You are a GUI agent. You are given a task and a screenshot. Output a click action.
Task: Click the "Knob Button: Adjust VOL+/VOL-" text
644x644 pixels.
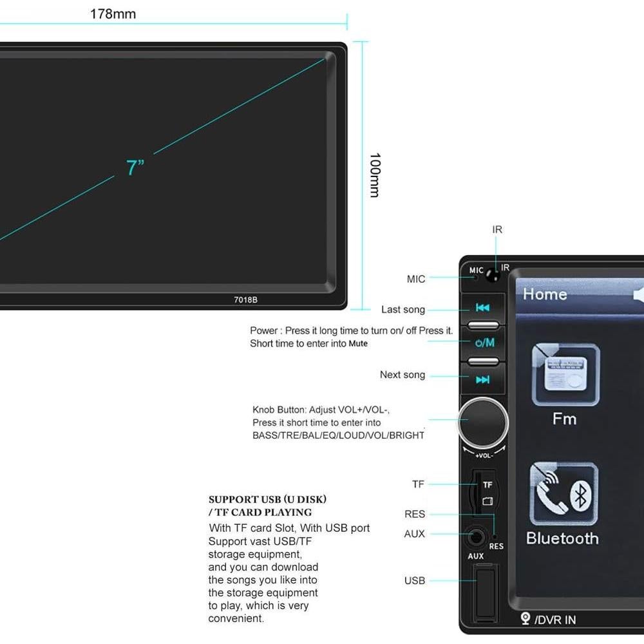[321, 410]
